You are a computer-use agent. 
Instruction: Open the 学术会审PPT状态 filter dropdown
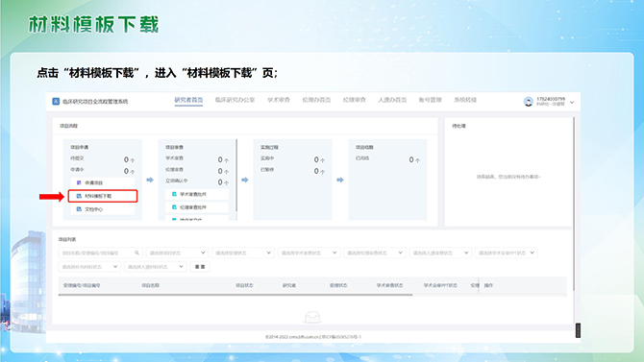tap(506, 253)
